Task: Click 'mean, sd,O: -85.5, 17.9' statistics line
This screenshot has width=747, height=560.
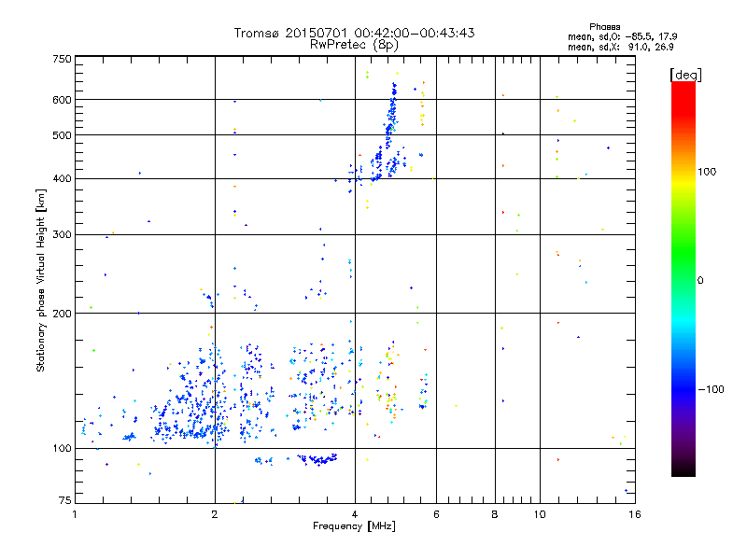Action: 622,36
